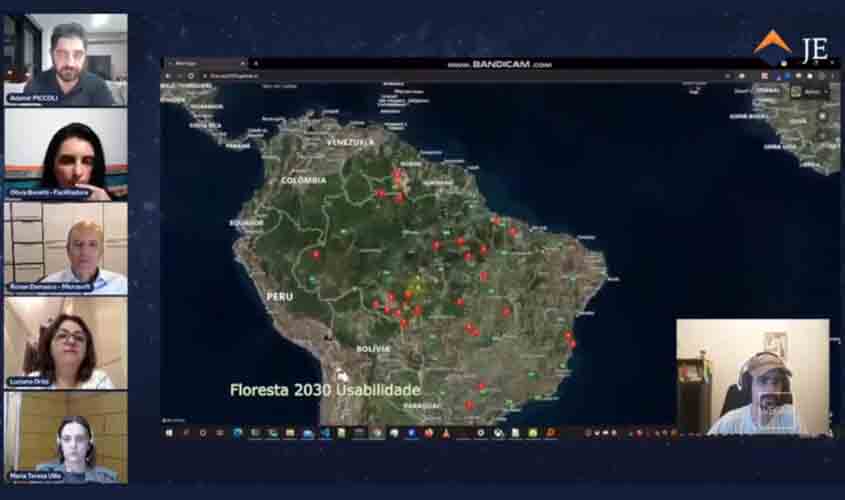Click the Floresta 2030 Usabilidade caption text
Screen dimensions: 845x500
coord(325,389)
